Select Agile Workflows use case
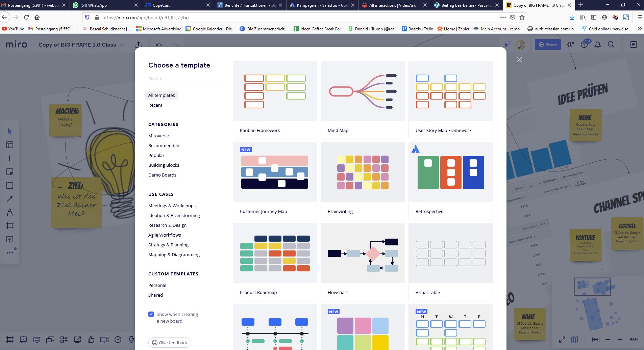 (165, 235)
